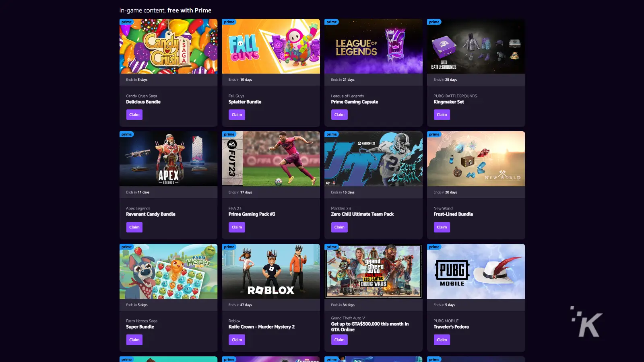Click the K watermark logo
The height and width of the screenshot is (362, 644).
587,322
